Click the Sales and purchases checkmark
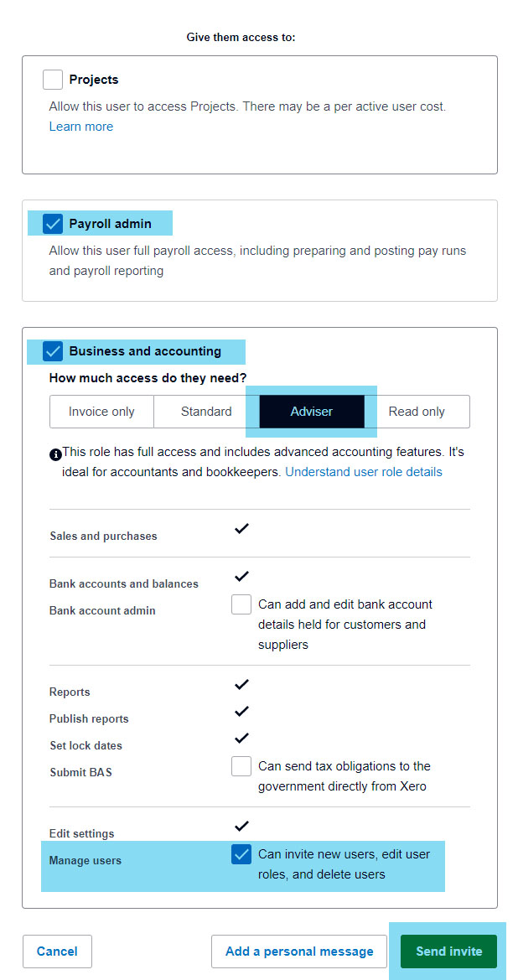The height and width of the screenshot is (980, 518). tap(241, 529)
